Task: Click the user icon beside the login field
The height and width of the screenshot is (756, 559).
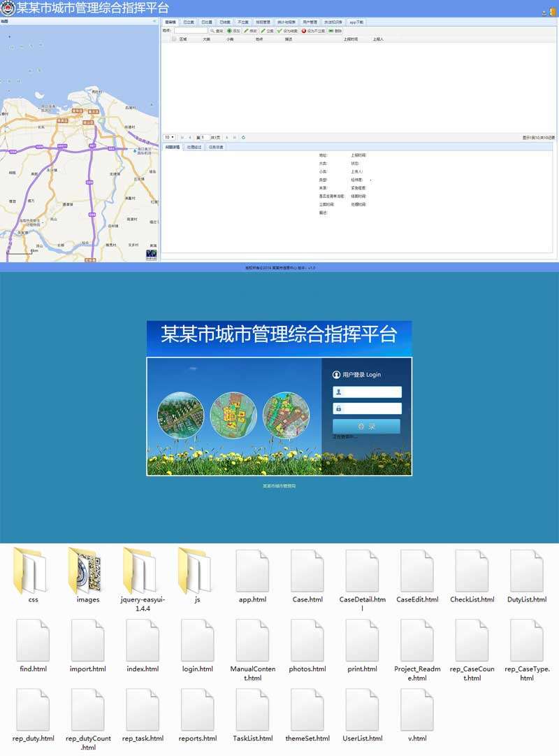Action: (x=338, y=392)
